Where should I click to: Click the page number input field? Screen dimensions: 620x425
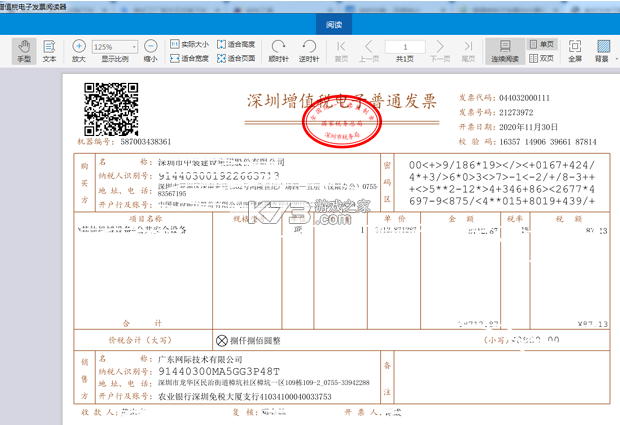tap(405, 47)
